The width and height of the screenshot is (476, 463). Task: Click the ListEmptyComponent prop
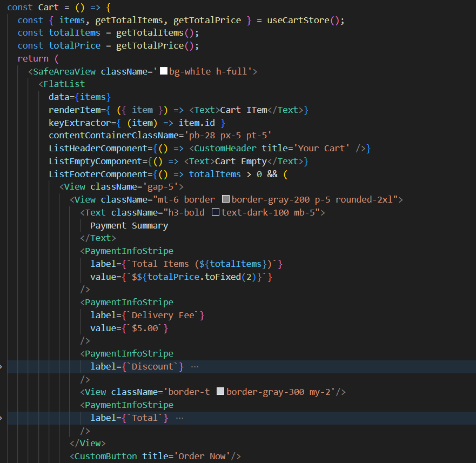click(x=96, y=161)
